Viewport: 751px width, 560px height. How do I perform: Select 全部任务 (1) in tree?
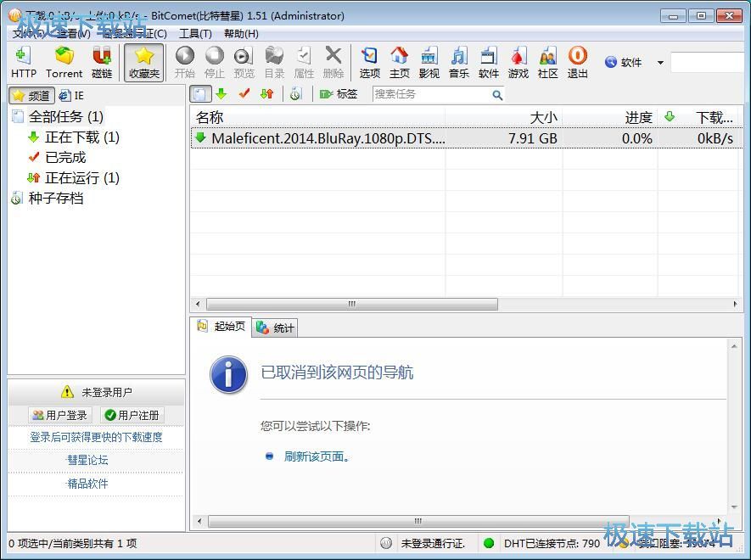(x=57, y=116)
